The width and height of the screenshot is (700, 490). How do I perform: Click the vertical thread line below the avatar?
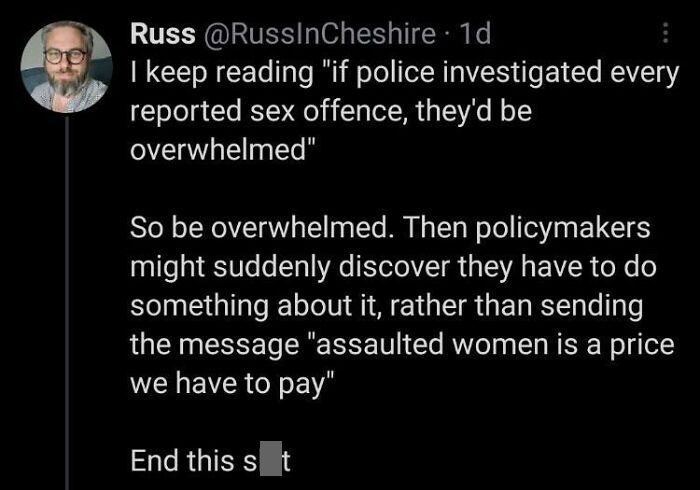tap(67, 303)
